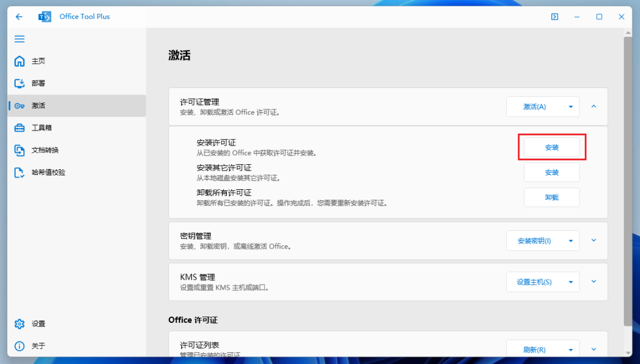Click the 设置 gear icon
This screenshot has width=640, height=364.
[x=19, y=323]
